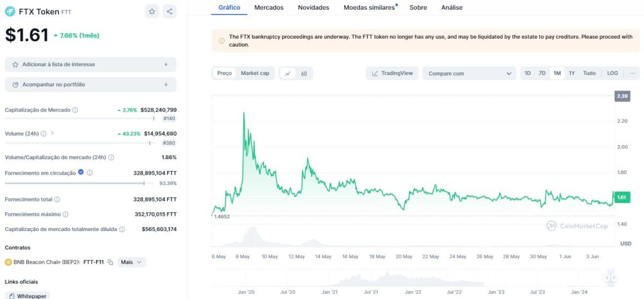
Task: Click info icon beside Capitalização de Mercado
Action: click(75, 110)
